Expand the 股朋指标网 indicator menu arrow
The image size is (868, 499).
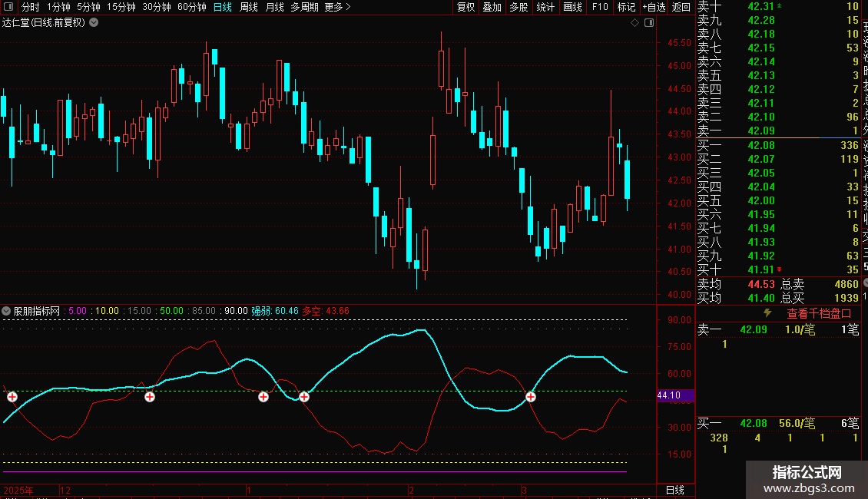7,311
